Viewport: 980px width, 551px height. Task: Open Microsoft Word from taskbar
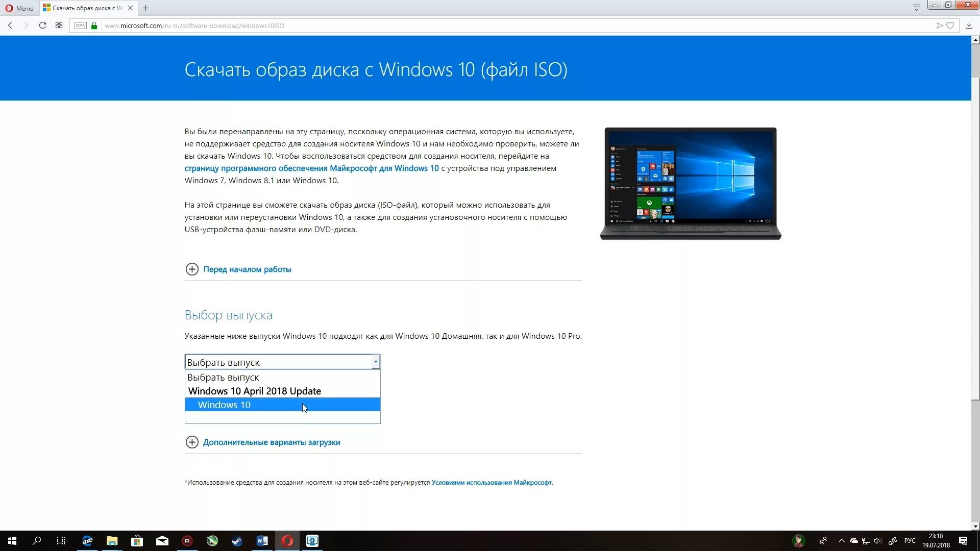[x=262, y=541]
